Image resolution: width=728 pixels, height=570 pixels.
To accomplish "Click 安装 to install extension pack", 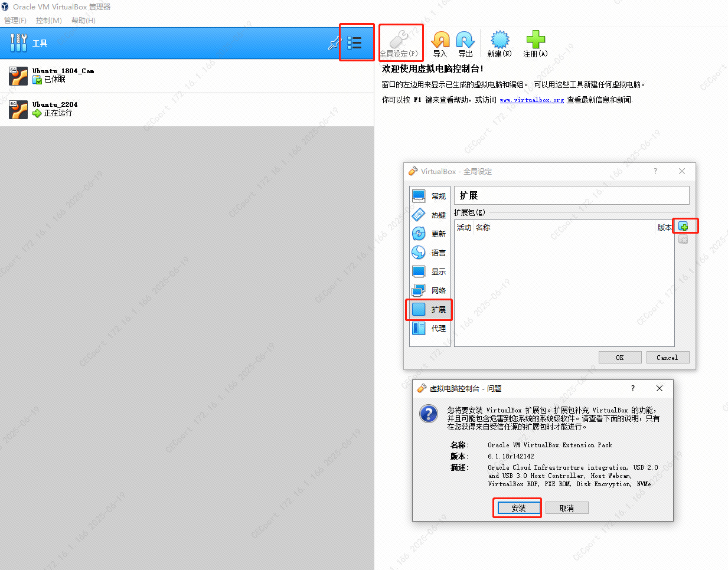I will (518, 508).
